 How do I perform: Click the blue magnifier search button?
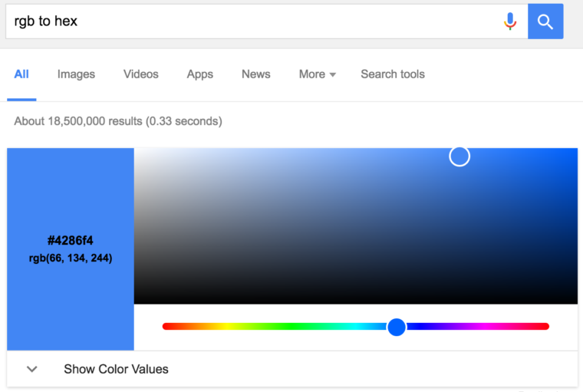[545, 21]
